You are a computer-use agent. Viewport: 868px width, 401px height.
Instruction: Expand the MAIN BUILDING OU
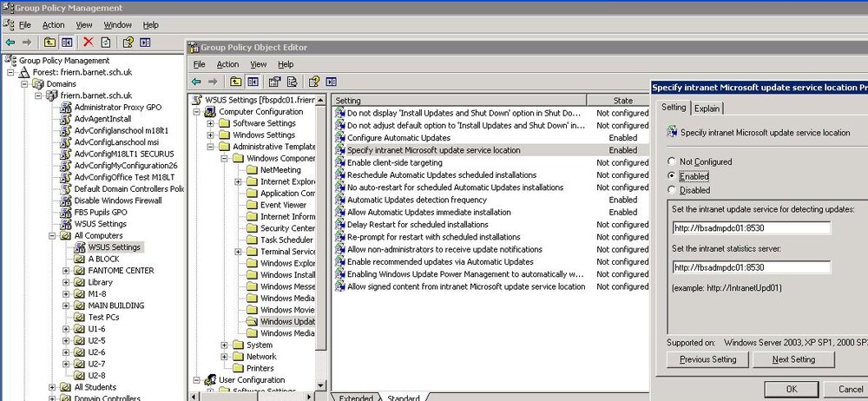pyautogui.click(x=67, y=306)
